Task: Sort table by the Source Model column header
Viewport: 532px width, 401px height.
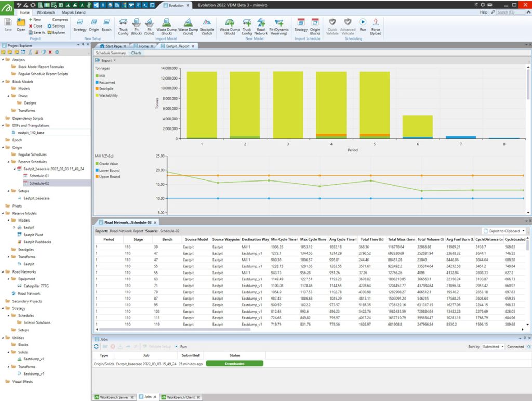Action: (x=196, y=239)
